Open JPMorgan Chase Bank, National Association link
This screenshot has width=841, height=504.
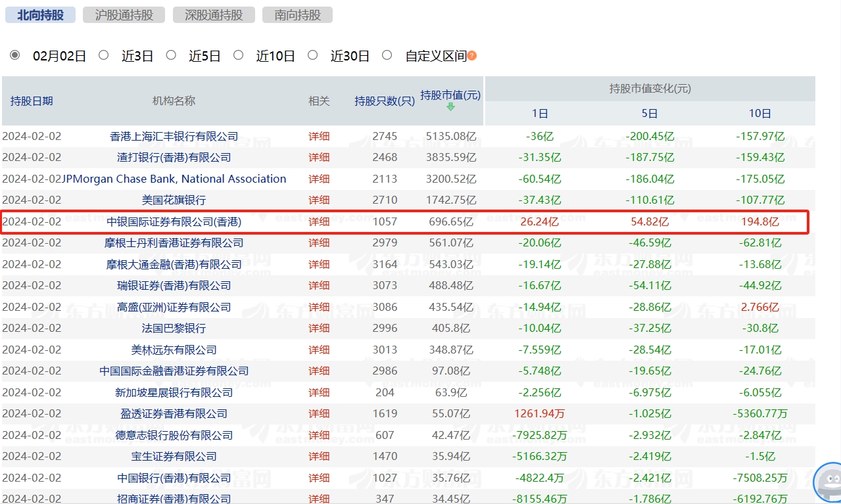click(x=174, y=179)
